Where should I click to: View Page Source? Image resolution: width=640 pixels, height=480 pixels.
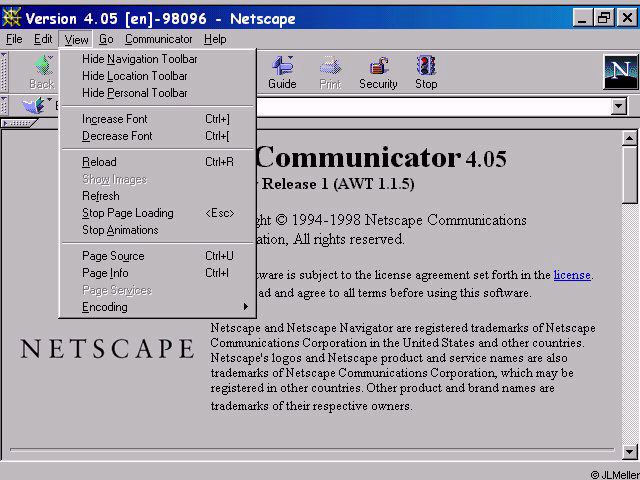tap(158, 256)
